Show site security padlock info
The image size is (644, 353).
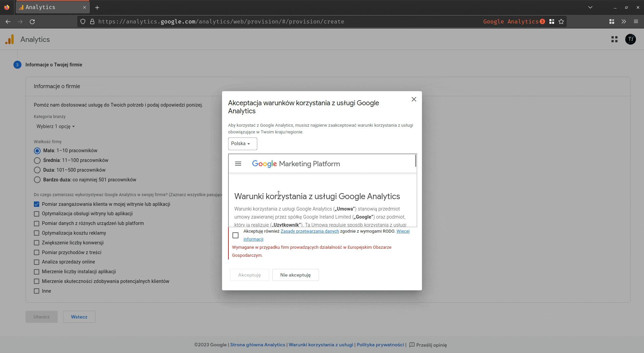pos(92,21)
